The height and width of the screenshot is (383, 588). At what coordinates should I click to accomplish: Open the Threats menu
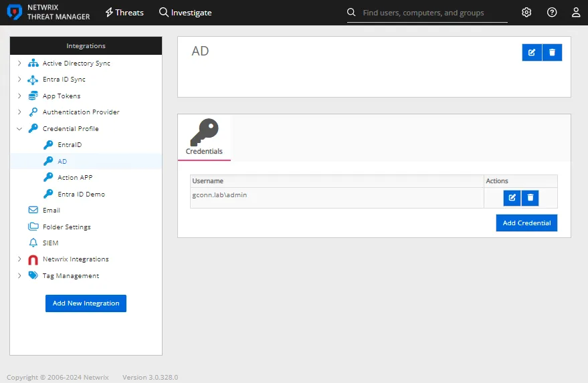tap(124, 13)
